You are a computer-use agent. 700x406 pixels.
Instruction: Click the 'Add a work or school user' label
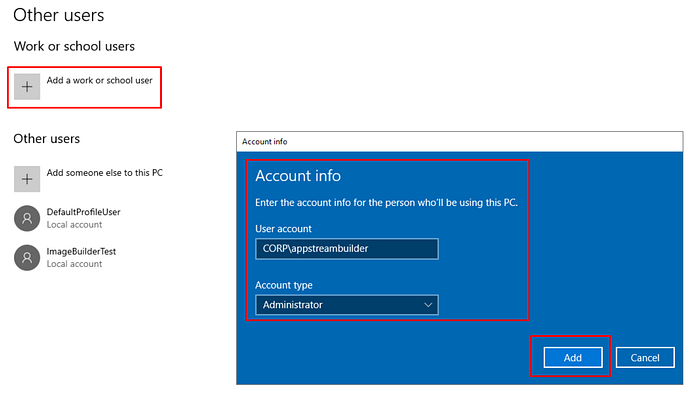100,80
